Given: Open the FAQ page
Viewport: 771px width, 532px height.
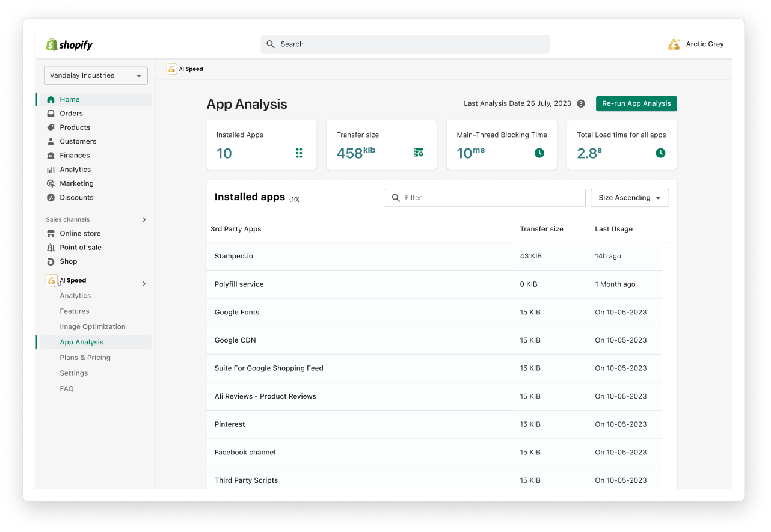Looking at the screenshot, I should tap(67, 389).
